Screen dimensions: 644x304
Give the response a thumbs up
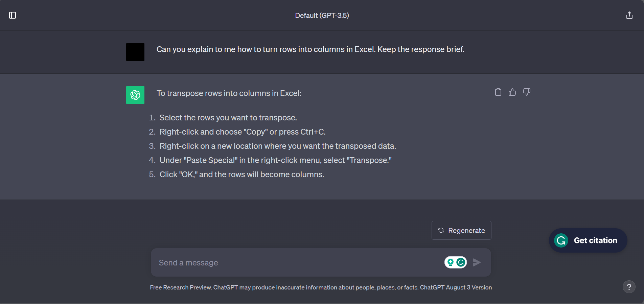pyautogui.click(x=512, y=92)
